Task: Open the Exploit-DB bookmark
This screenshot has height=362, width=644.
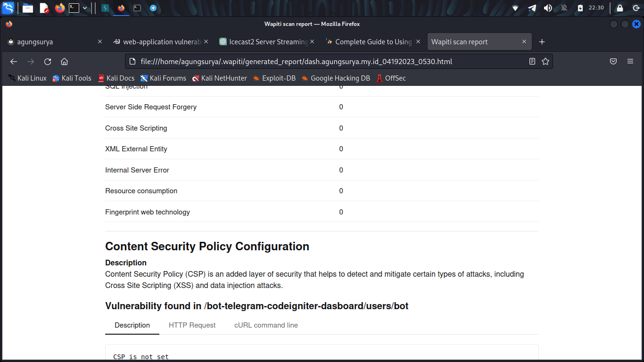Action: (274, 78)
